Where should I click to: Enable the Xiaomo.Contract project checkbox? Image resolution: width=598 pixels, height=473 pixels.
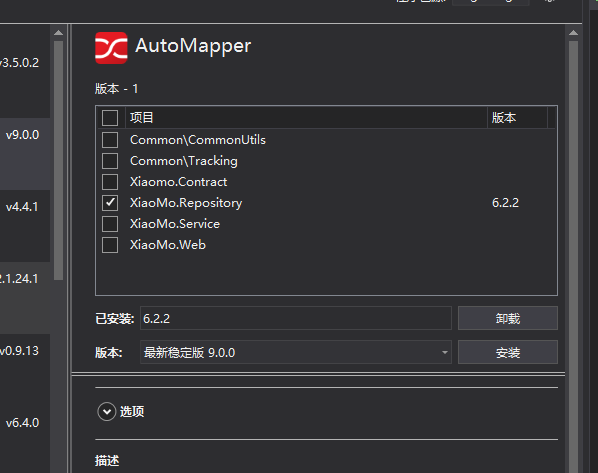coord(110,182)
